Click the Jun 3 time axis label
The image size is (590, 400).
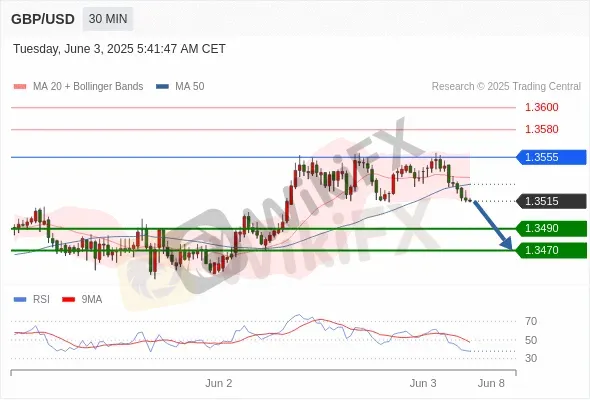[x=423, y=383]
